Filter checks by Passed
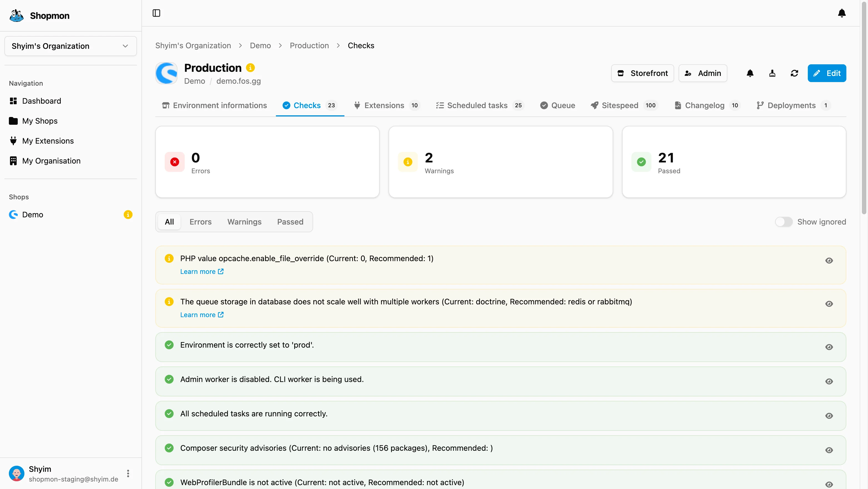The width and height of the screenshot is (868, 489). pyautogui.click(x=290, y=221)
